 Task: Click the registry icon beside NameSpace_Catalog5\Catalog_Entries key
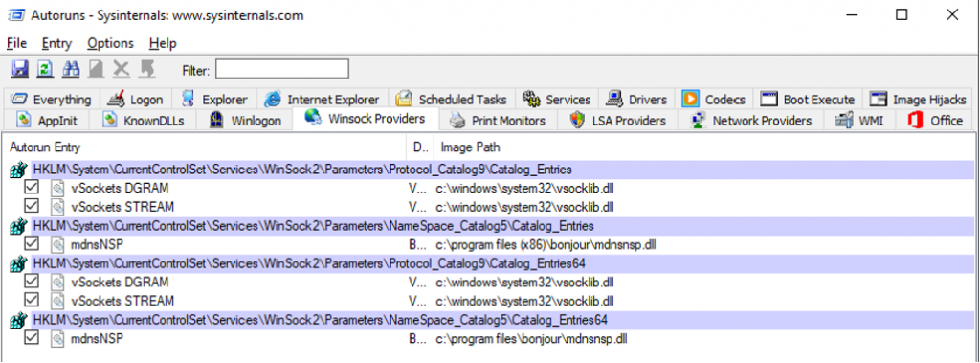19,227
